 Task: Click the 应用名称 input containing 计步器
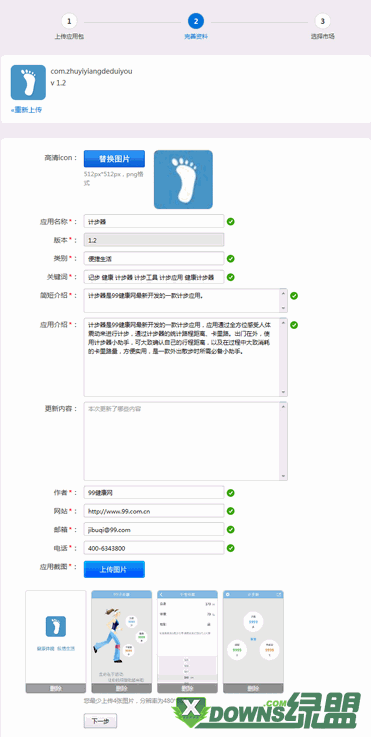pos(154,221)
